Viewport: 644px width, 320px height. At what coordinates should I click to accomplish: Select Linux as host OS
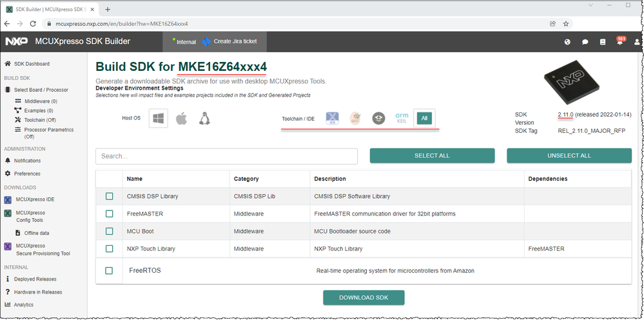click(x=204, y=118)
